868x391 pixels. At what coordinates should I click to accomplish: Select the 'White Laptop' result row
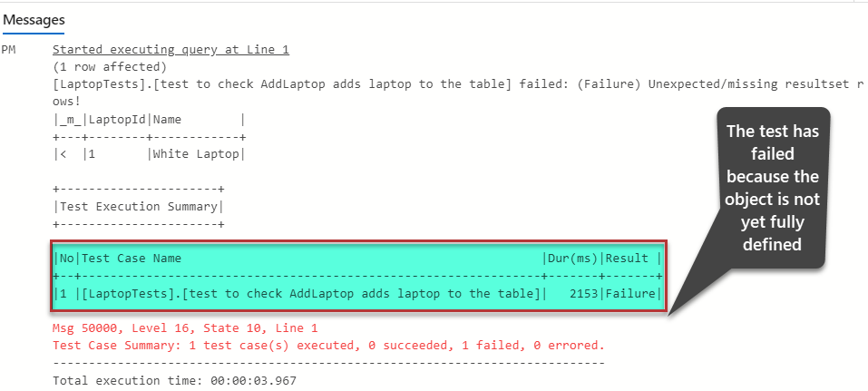tap(197, 153)
